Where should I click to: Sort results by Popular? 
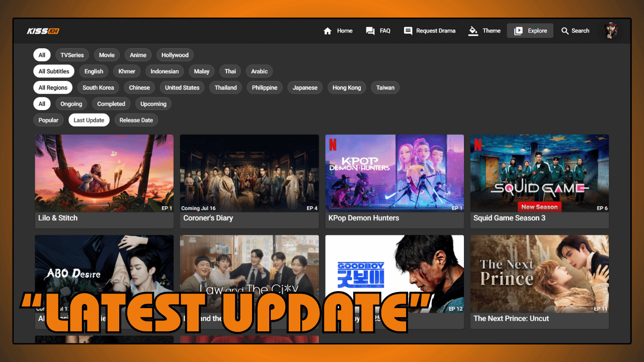point(48,120)
